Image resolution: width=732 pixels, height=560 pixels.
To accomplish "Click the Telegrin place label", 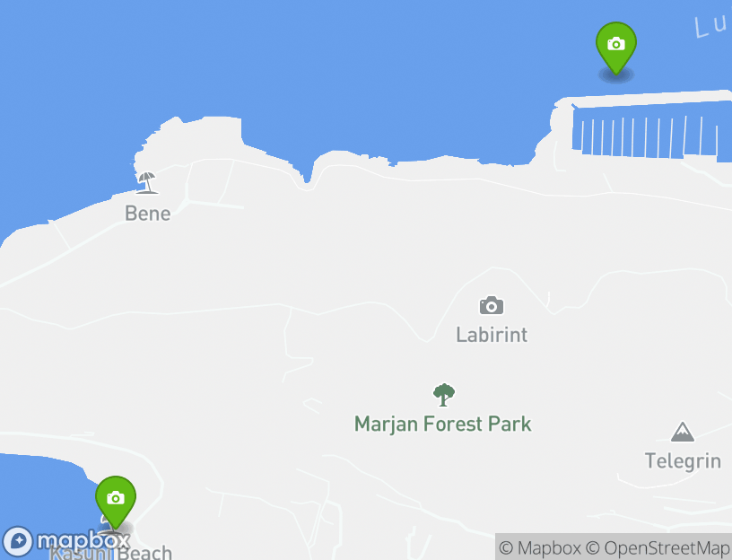I will tap(683, 461).
